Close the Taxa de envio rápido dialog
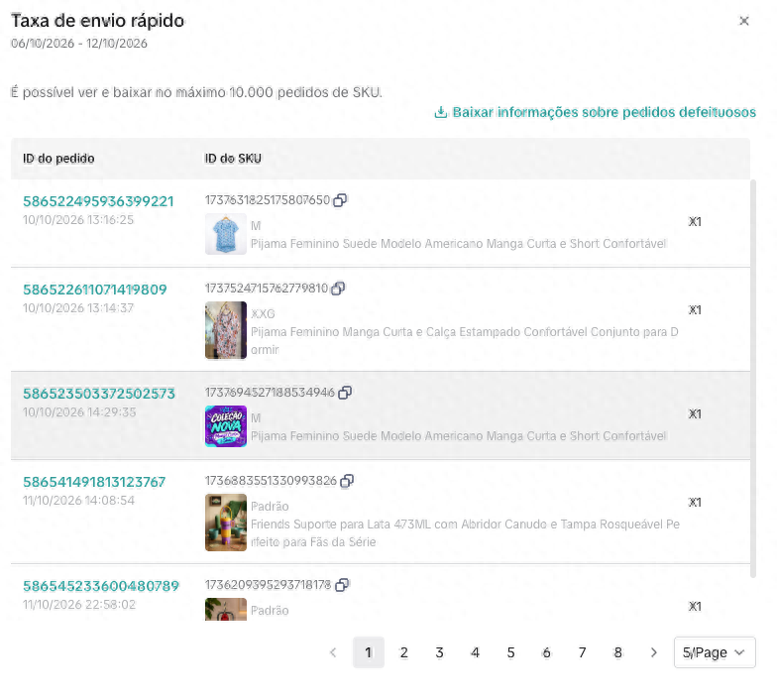This screenshot has width=777, height=700. (743, 21)
